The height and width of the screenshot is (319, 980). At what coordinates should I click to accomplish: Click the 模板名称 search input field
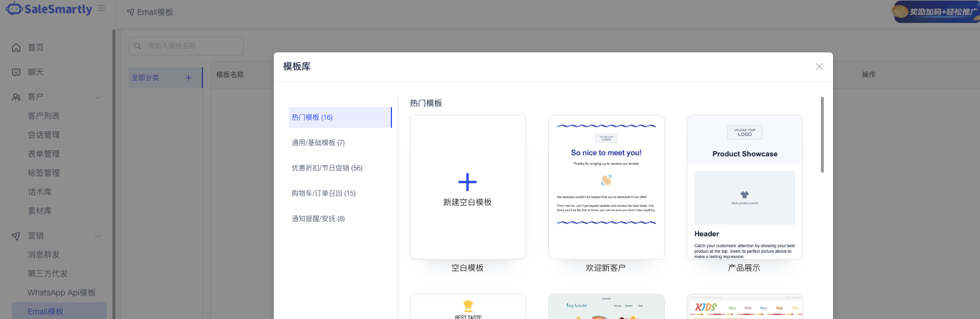186,46
